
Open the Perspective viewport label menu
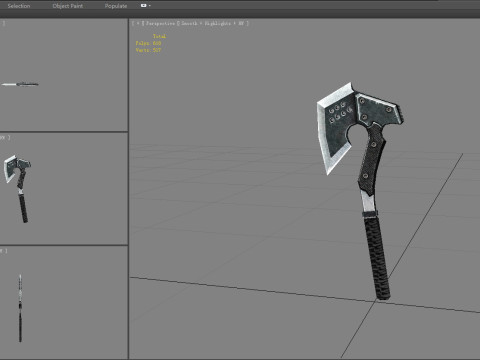point(160,23)
